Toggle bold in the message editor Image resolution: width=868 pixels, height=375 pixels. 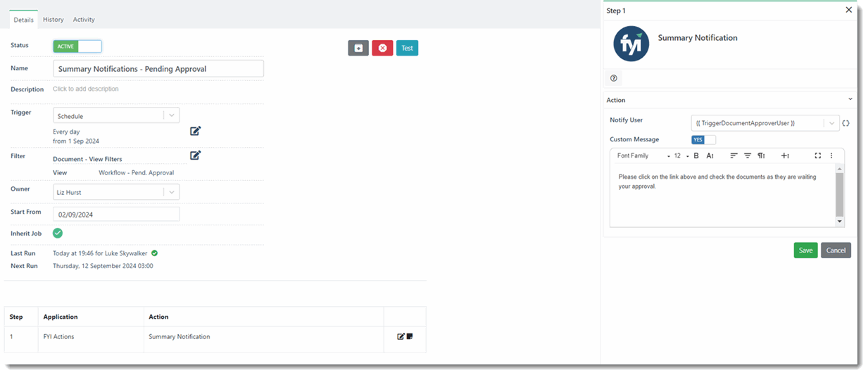pos(696,155)
